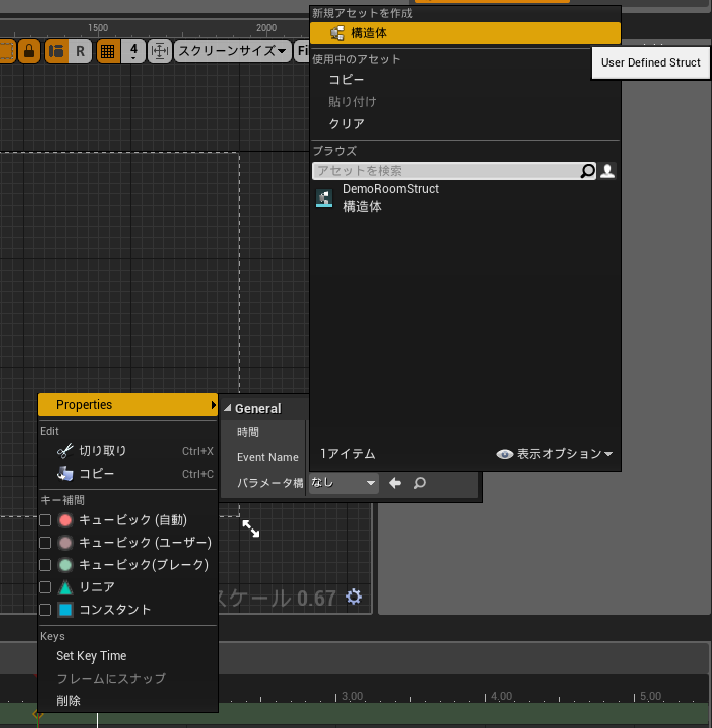
Task: Collapse the General section
Action: (228, 408)
